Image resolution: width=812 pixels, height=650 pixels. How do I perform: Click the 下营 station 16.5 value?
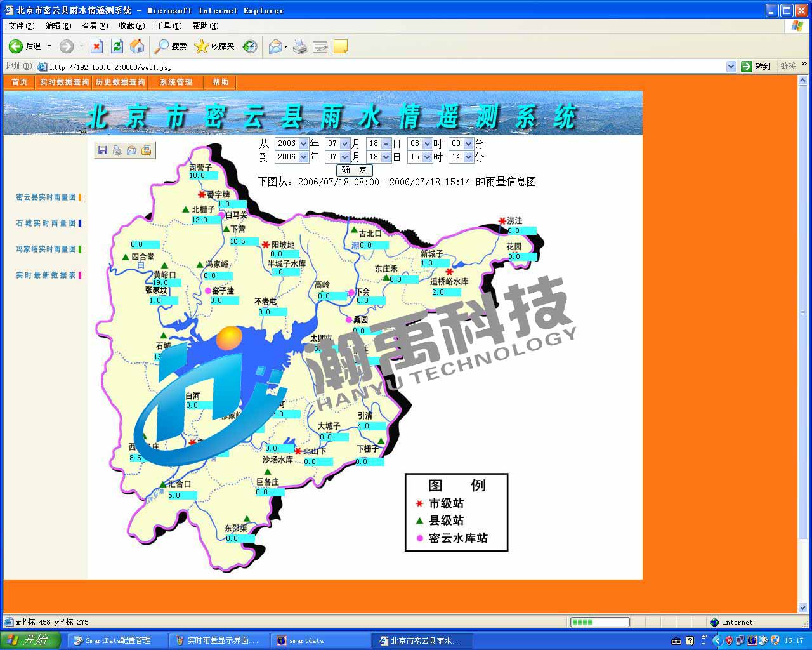tap(244, 241)
